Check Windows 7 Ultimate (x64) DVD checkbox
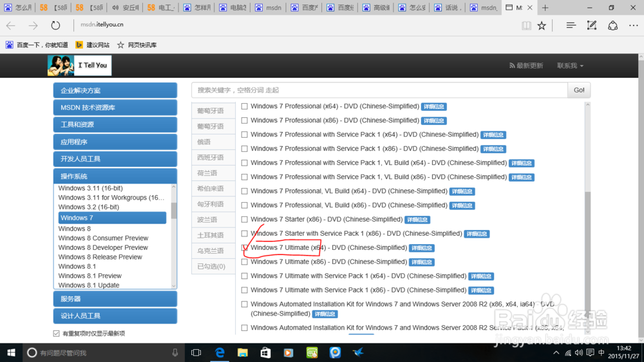Image resolution: width=644 pixels, height=362 pixels. [244, 248]
